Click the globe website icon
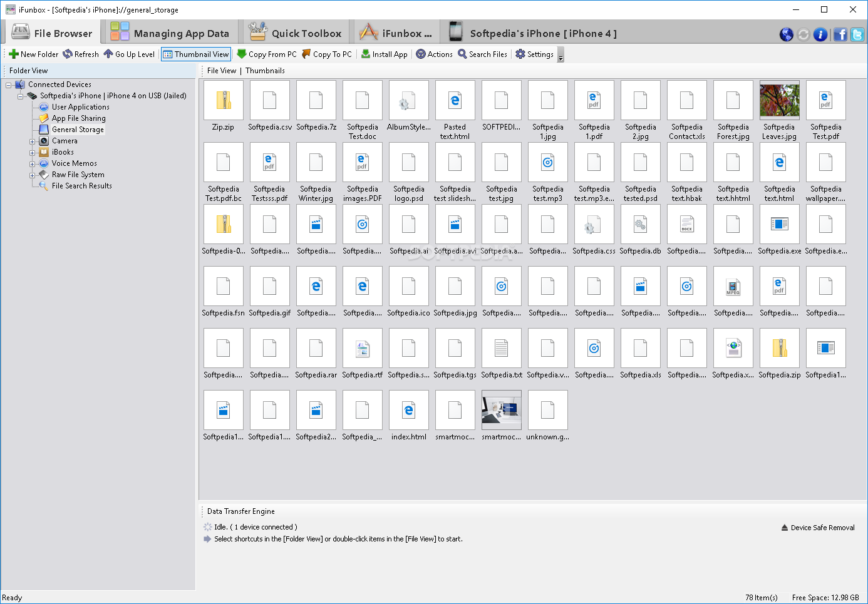Image resolution: width=868 pixels, height=604 pixels. coord(787,34)
